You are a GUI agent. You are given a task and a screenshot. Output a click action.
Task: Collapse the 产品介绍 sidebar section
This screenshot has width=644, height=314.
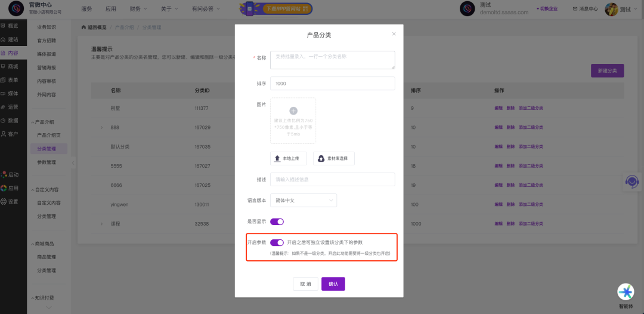tap(42, 122)
